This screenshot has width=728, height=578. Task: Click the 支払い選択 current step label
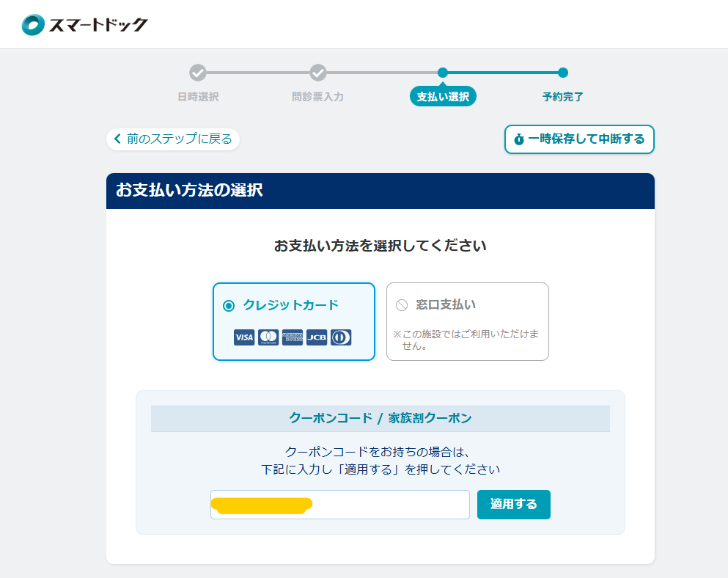[x=443, y=97]
